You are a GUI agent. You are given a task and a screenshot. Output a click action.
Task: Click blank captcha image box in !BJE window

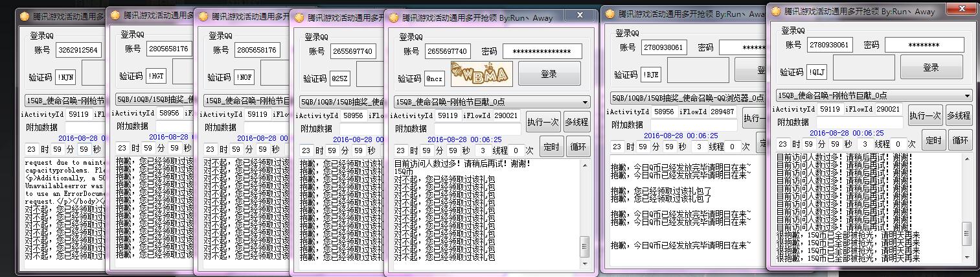698,69
